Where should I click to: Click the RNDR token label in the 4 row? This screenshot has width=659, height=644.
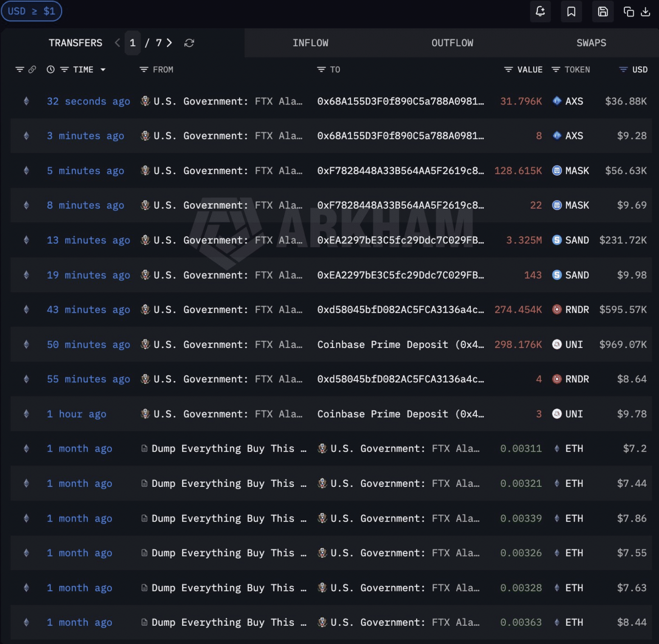point(577,379)
